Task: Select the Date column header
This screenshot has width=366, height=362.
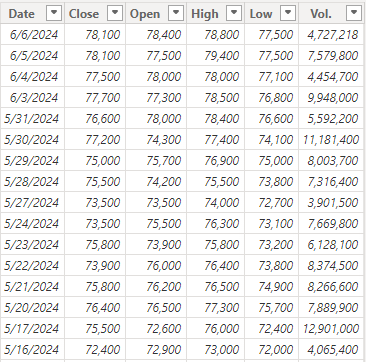Action: tap(32, 13)
